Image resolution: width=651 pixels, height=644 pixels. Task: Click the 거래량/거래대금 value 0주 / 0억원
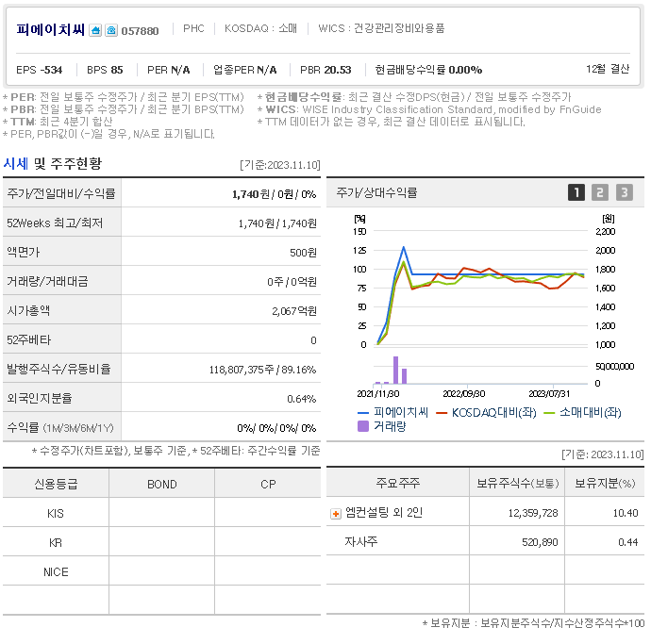click(292, 282)
